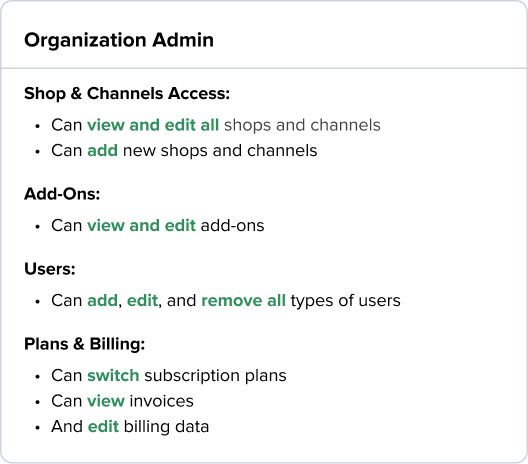
Task: Click the 'view and edit all shops and channels' line
Action: tap(216, 125)
